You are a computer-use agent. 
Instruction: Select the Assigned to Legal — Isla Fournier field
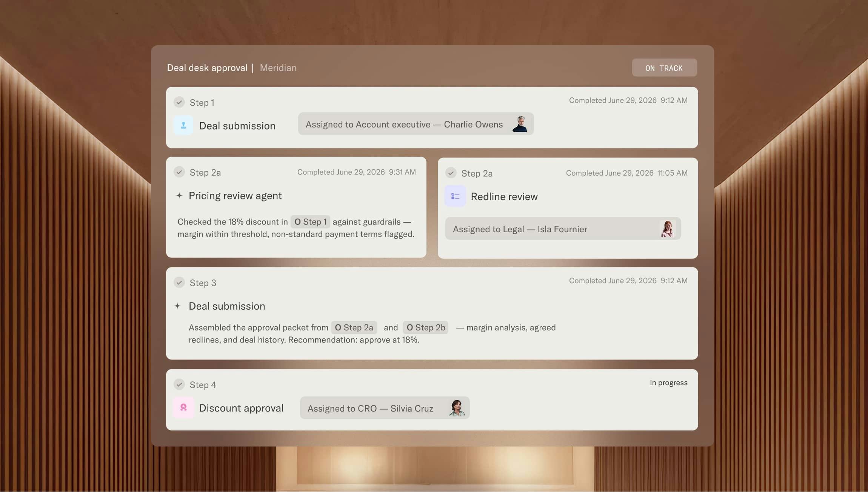(x=563, y=229)
